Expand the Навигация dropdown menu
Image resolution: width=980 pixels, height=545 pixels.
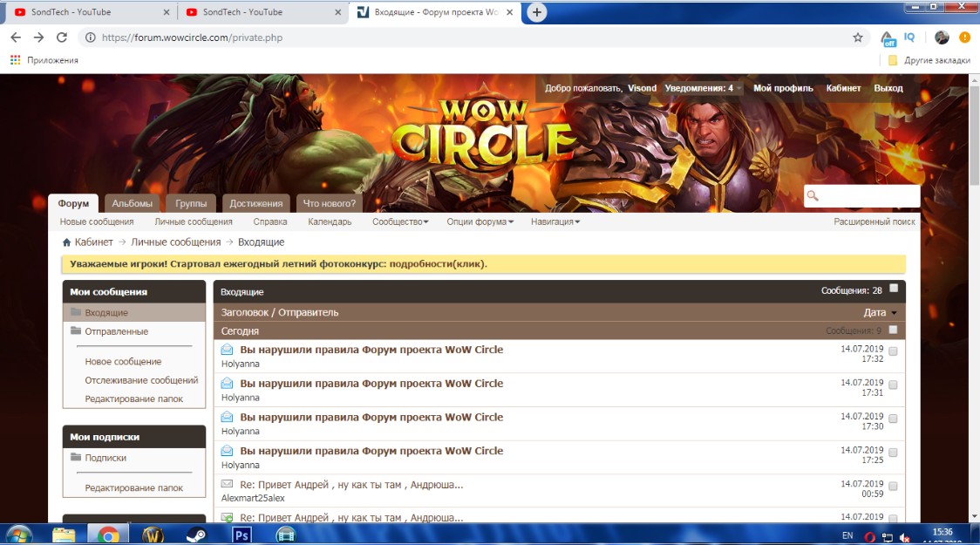click(555, 221)
